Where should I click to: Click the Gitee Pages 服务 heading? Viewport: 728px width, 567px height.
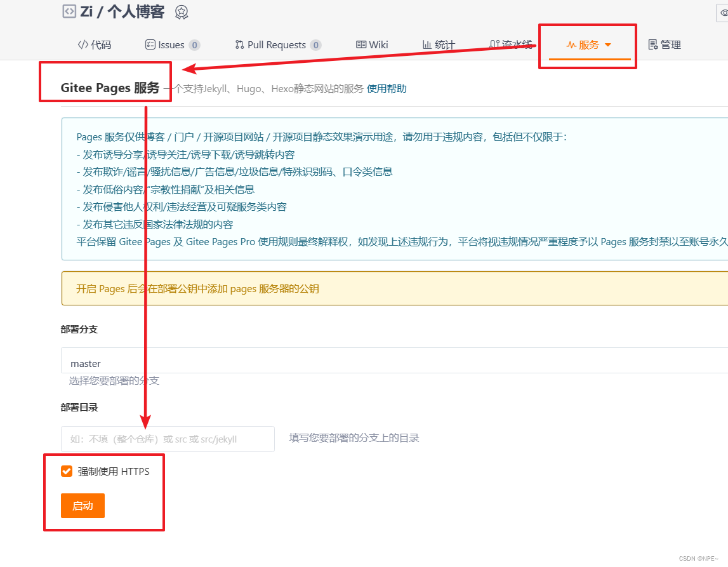click(110, 88)
